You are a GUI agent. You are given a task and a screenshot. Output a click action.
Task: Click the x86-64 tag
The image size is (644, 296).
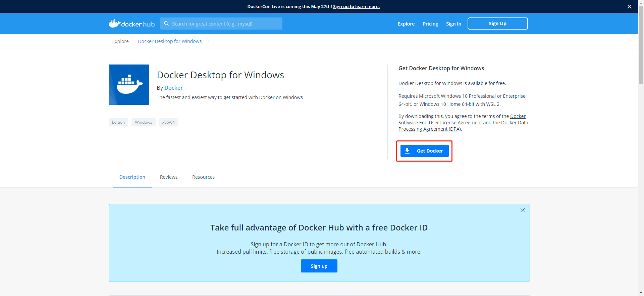(168, 122)
